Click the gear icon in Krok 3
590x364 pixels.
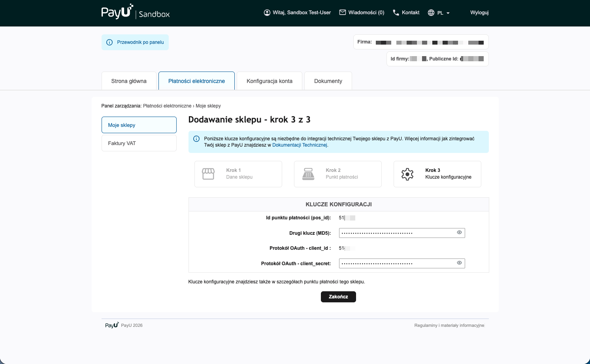(x=407, y=174)
